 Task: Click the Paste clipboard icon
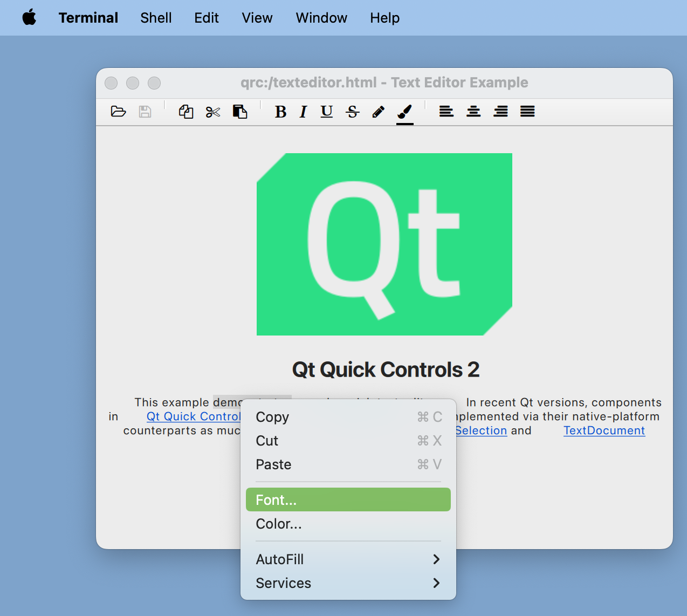point(240,112)
